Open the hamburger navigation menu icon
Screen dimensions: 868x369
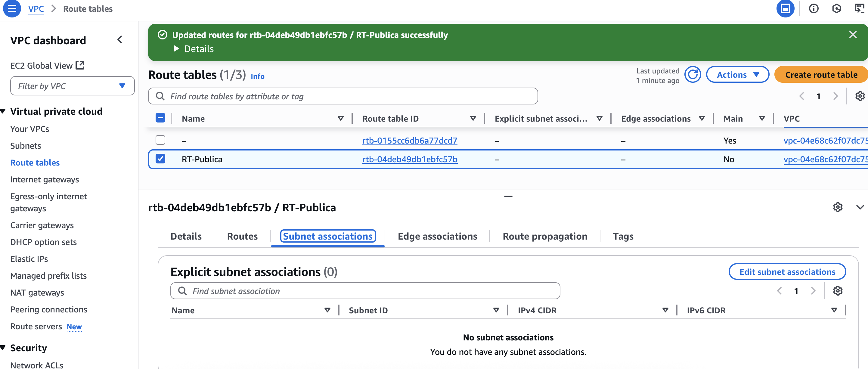12,9
